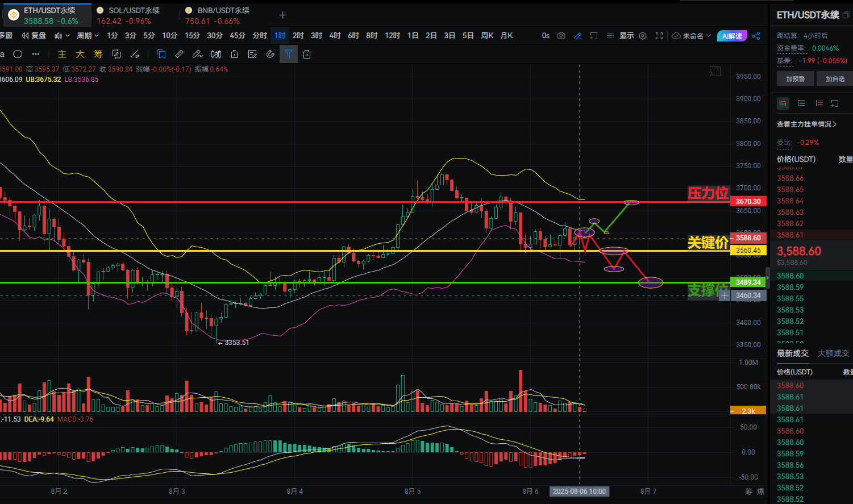Open the chart settings hexagon icon
The width and height of the screenshot is (853, 504).
(643, 35)
